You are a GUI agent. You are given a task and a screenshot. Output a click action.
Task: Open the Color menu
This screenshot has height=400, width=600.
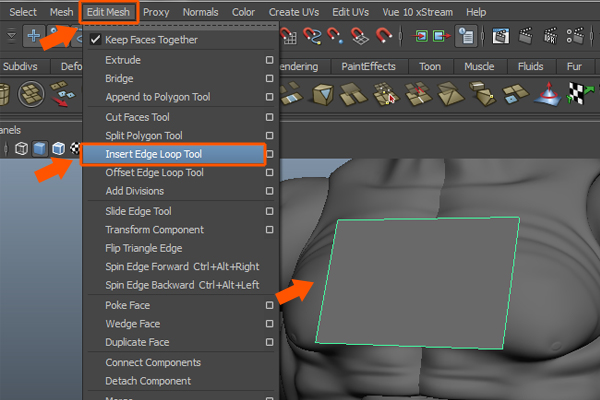(x=243, y=12)
